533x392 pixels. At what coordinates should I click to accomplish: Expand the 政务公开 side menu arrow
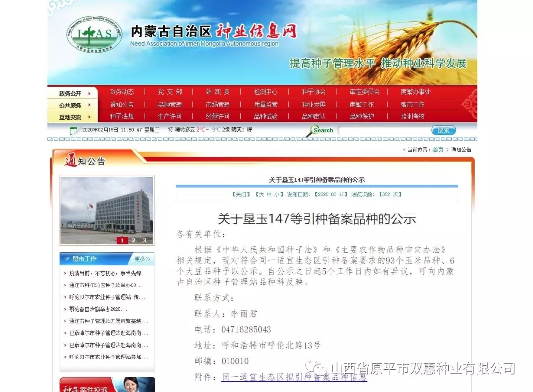89,93
